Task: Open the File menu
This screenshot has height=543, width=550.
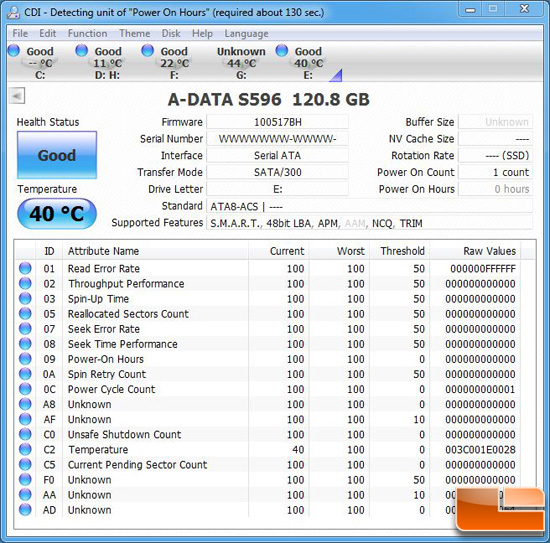Action: pyautogui.click(x=20, y=33)
